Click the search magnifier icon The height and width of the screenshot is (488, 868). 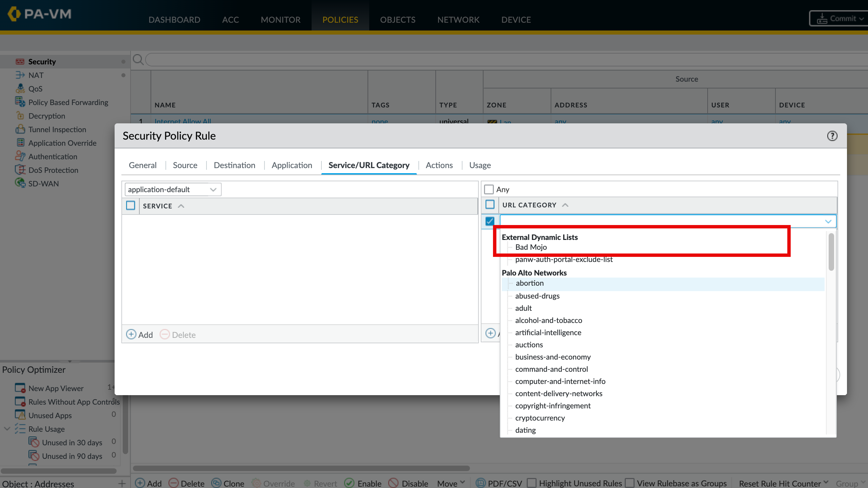(x=138, y=60)
